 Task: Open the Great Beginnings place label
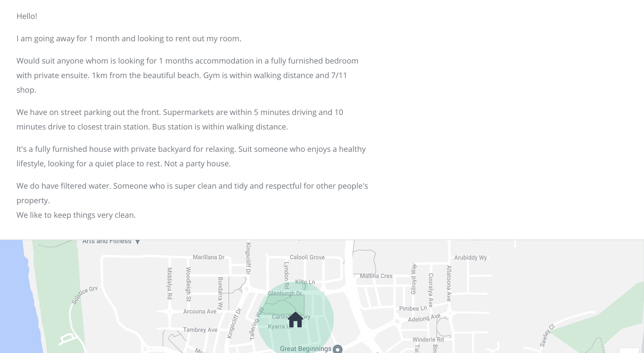point(305,348)
